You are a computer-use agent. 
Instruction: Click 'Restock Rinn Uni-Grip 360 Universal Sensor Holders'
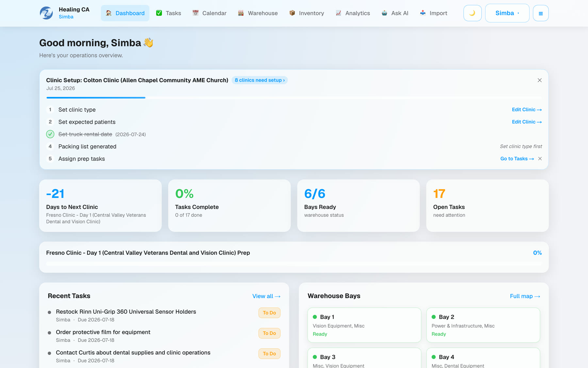point(126,312)
